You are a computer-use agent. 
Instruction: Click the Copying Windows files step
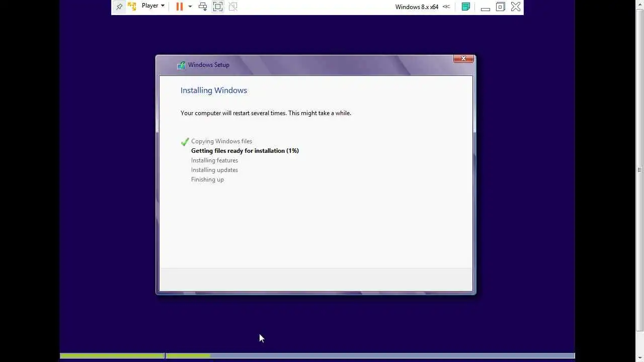point(221,141)
